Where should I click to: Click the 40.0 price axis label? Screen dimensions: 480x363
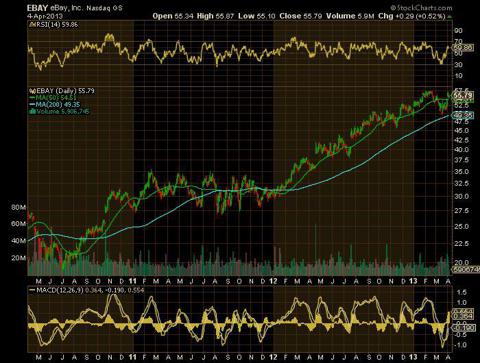(461, 150)
